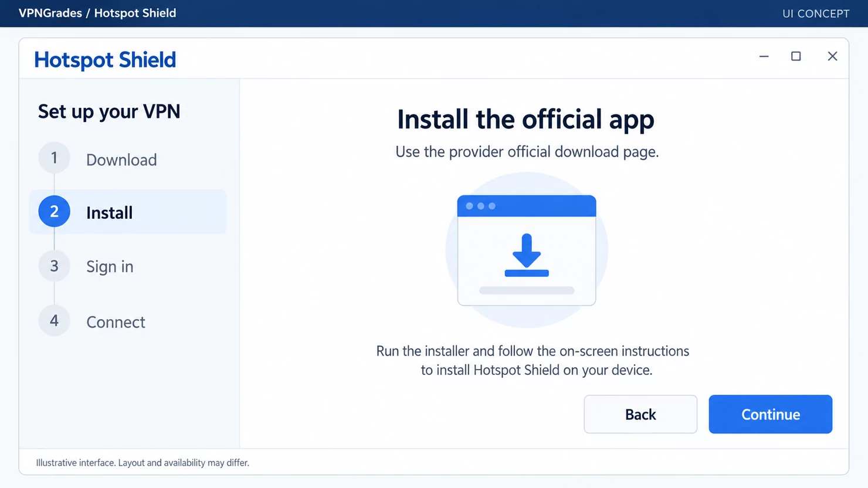Click the step 3 number circle
Viewport: 868px width, 488px height.
(54, 266)
